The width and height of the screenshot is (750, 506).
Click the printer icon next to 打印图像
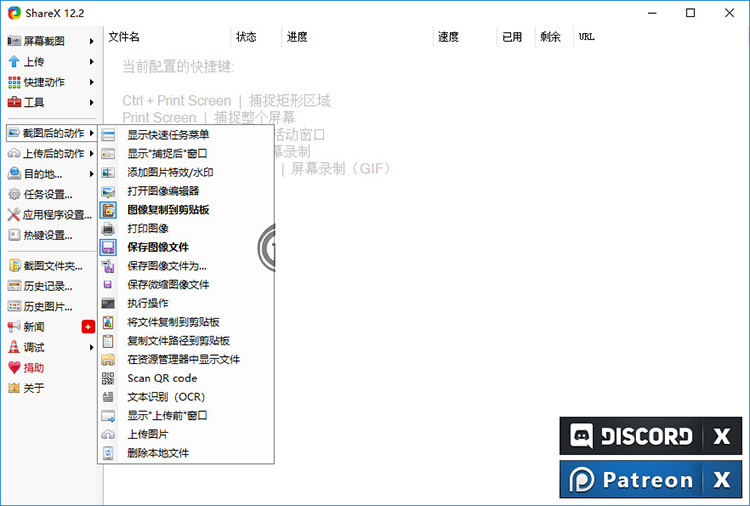click(108, 228)
